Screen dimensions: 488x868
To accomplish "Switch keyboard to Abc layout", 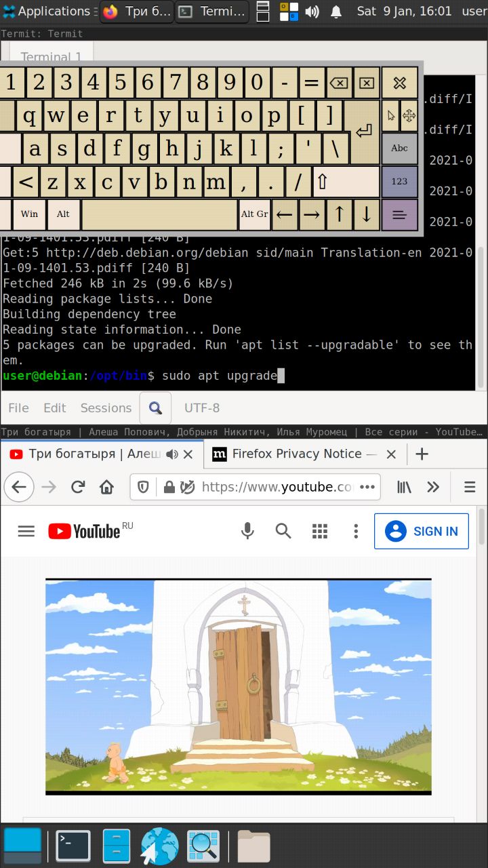I will click(400, 149).
